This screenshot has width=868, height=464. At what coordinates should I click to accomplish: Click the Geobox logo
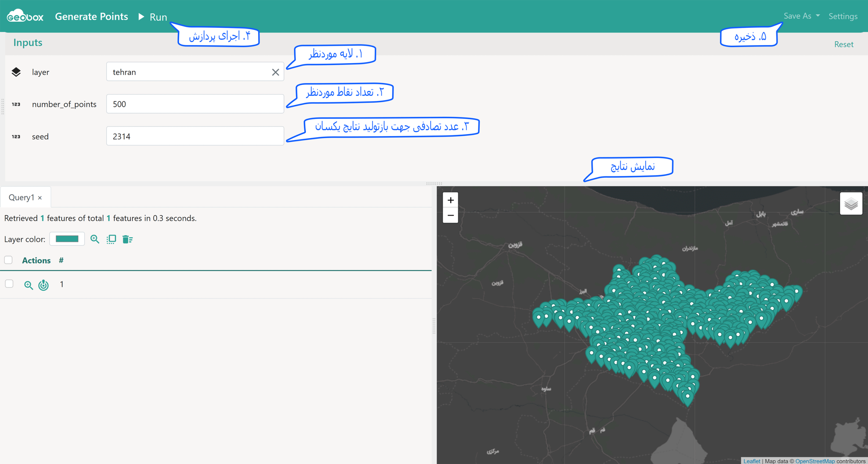(25, 16)
